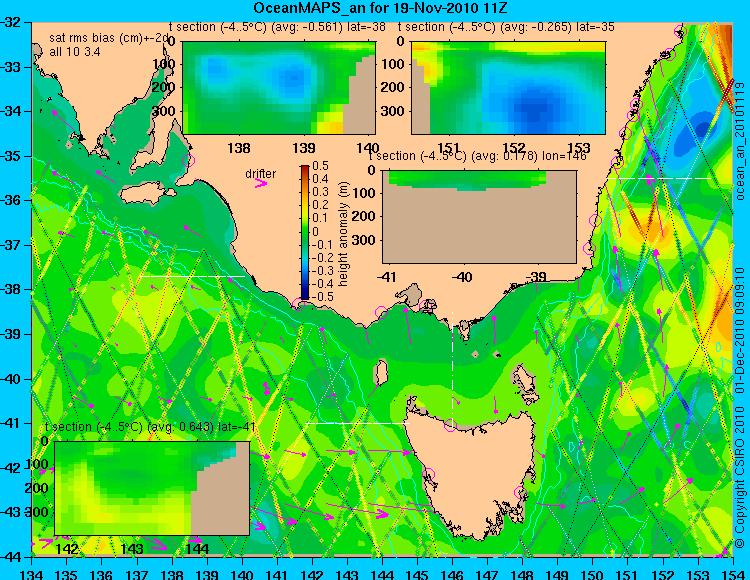Screen dimensions: 750x580
Task: Click the dark blue bottom end of the color bar
Action: (x=305, y=295)
